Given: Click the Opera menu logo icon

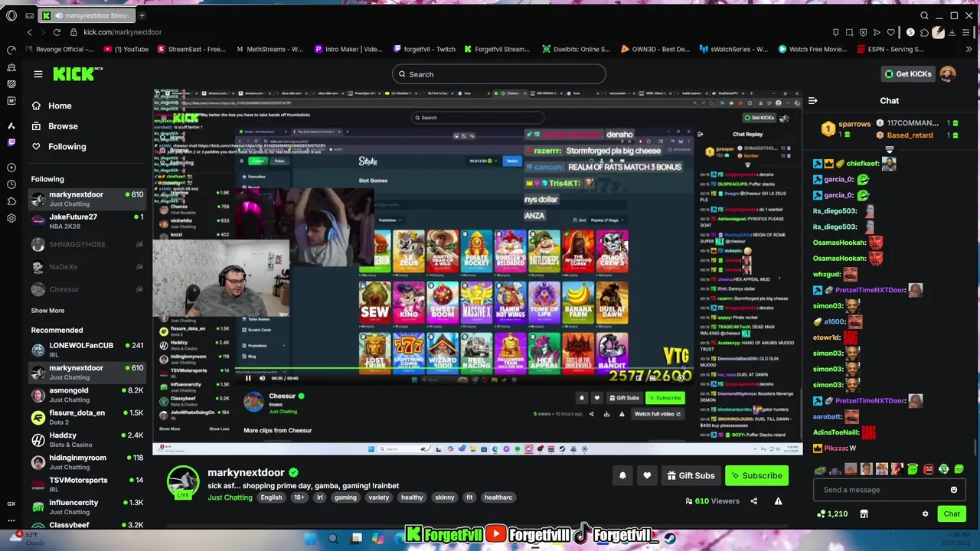Looking at the screenshot, I should [11, 15].
